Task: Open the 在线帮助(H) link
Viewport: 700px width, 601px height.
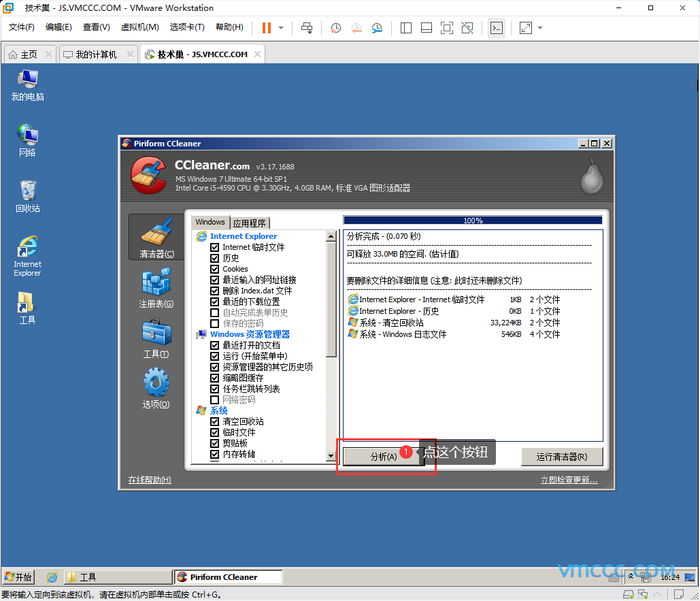Action: click(x=150, y=480)
